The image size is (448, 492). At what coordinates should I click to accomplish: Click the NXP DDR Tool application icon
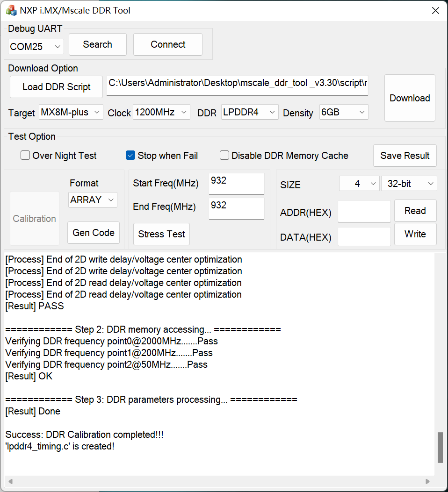click(x=10, y=10)
